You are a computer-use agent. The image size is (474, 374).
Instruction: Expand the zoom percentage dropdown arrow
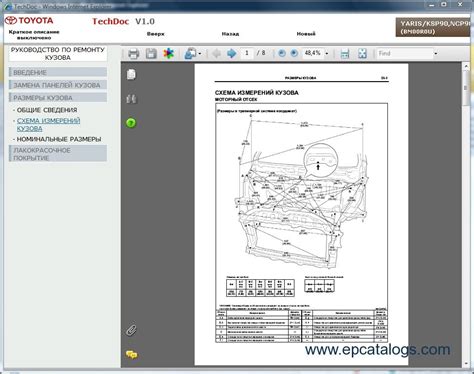(x=327, y=54)
